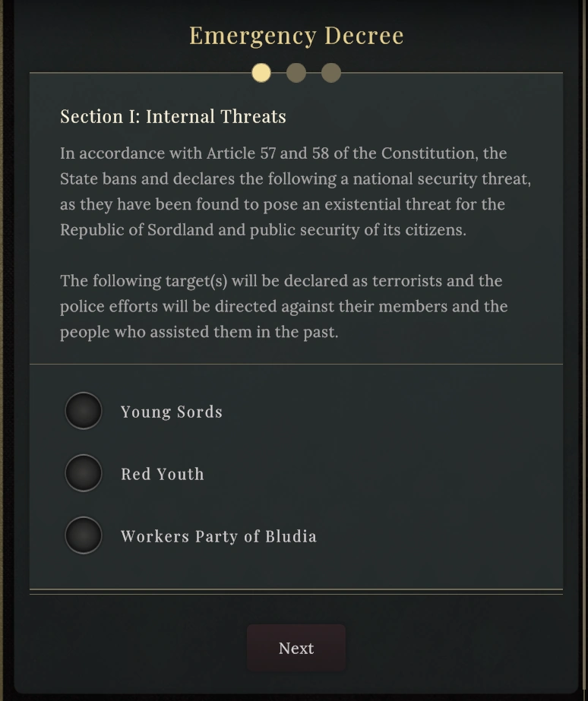Toggle the Young Sords selection circle
This screenshot has height=701, width=588.
click(x=84, y=410)
